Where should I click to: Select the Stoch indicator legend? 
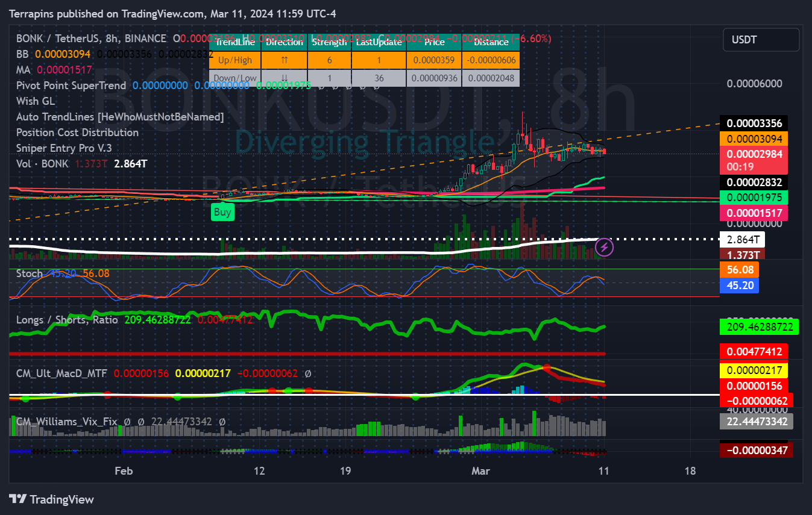(30, 273)
